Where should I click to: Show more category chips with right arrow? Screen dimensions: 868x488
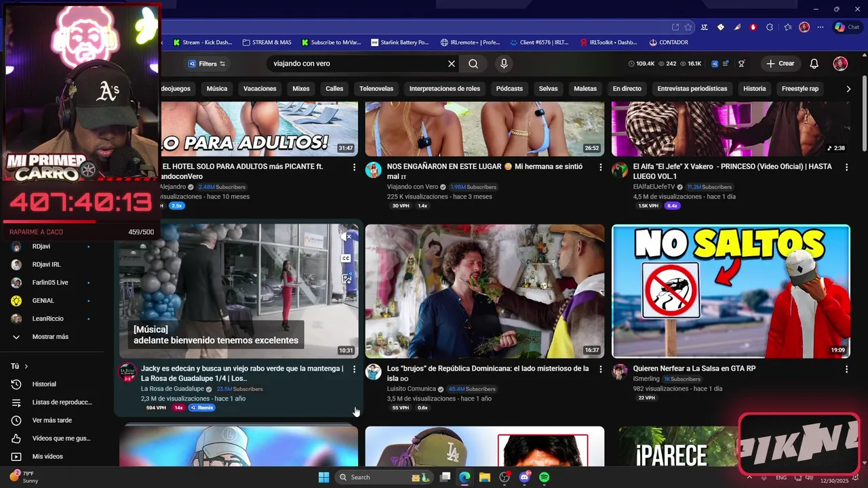coord(848,89)
